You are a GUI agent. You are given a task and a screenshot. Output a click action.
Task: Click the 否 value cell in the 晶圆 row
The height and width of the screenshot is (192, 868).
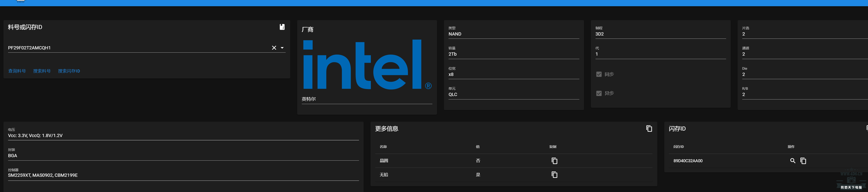click(478, 161)
